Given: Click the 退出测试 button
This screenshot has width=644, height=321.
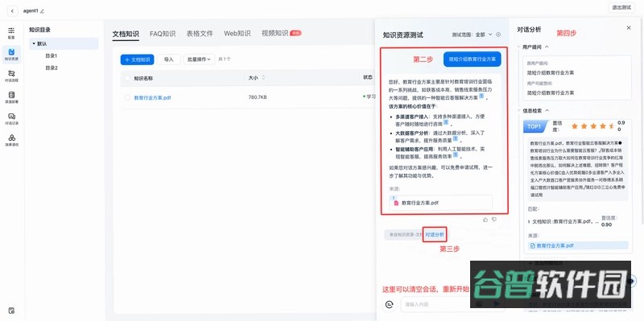Looking at the screenshot, I should coord(621,7).
